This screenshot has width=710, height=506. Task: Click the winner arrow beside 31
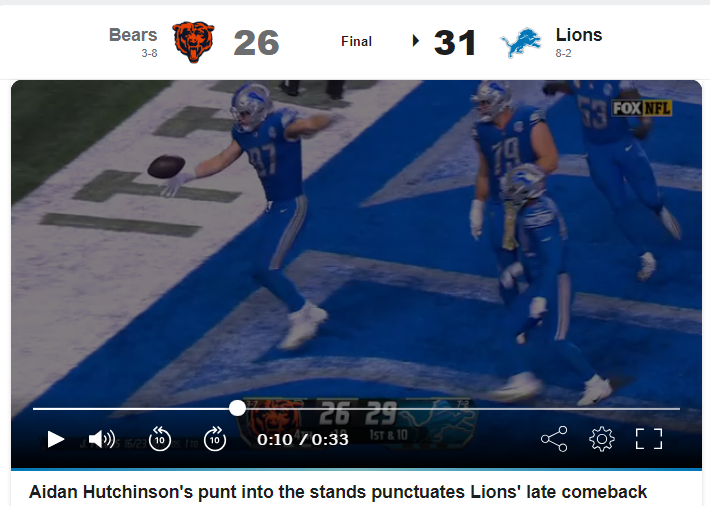(x=416, y=41)
